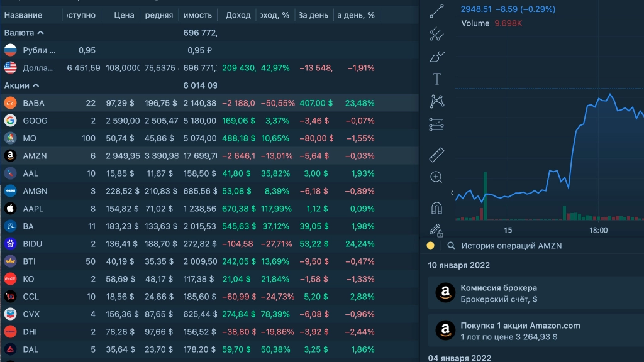Select the AMZN ticker row name
Screen dimensions: 644x362
(x=35, y=156)
